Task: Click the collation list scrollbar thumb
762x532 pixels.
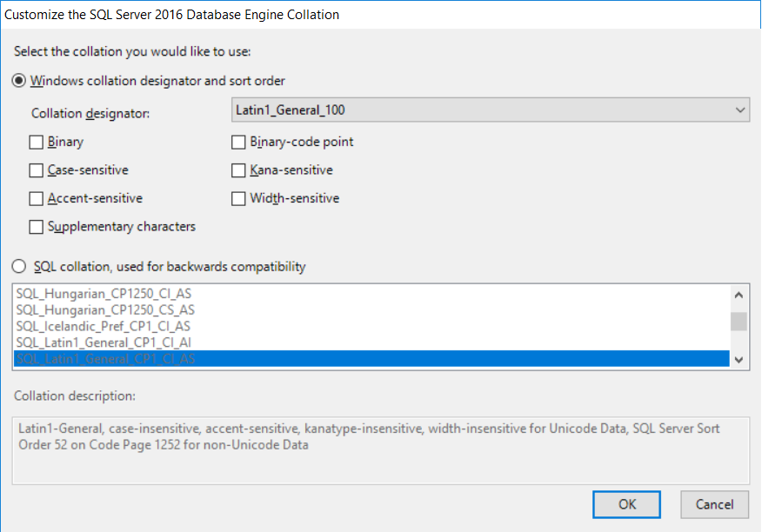Action: coord(739,322)
